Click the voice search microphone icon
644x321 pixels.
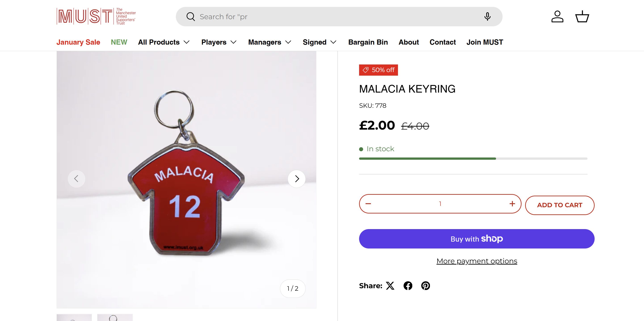point(487,17)
